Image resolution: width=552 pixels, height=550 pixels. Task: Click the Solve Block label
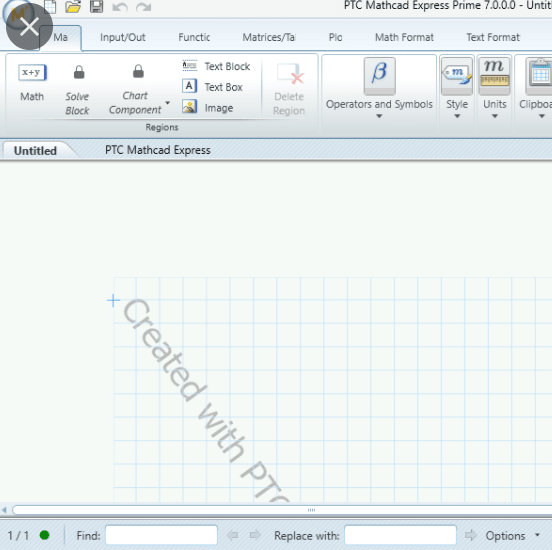pyautogui.click(x=77, y=104)
